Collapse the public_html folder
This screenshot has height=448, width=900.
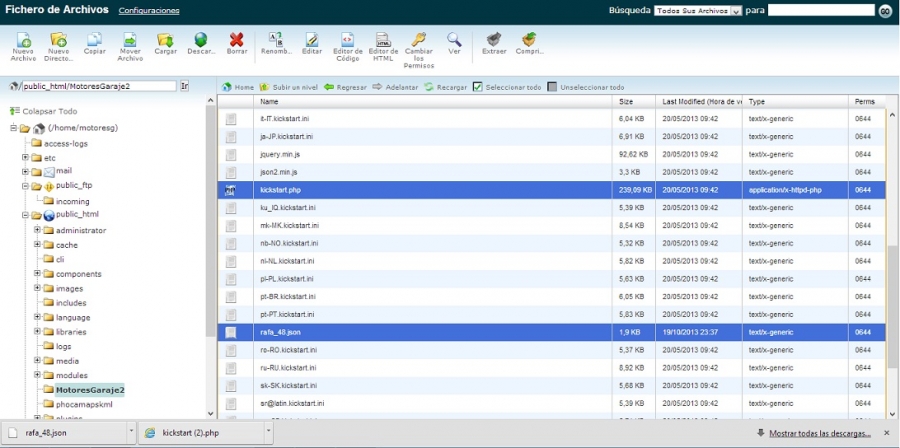(x=25, y=216)
